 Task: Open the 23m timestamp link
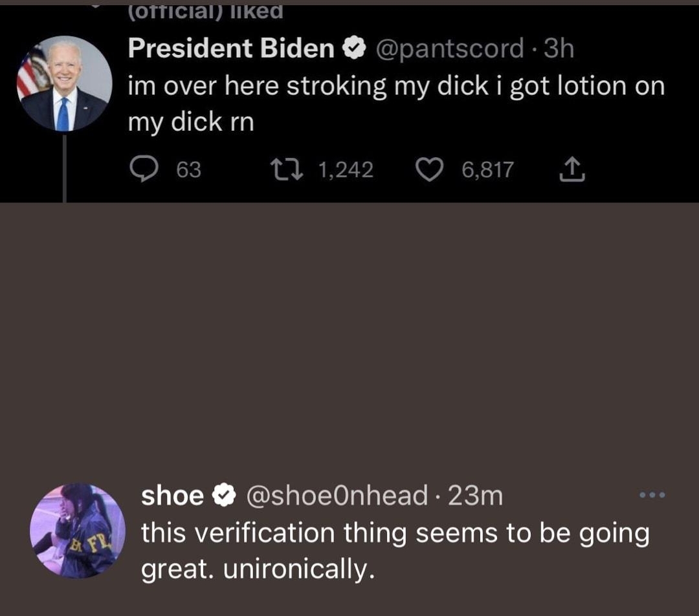(476, 496)
